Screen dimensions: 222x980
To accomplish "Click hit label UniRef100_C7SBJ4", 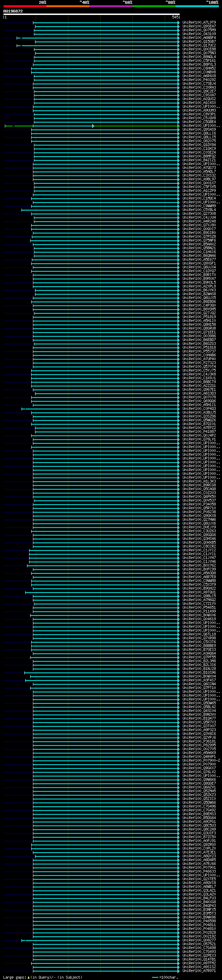I will click(x=199, y=84).
